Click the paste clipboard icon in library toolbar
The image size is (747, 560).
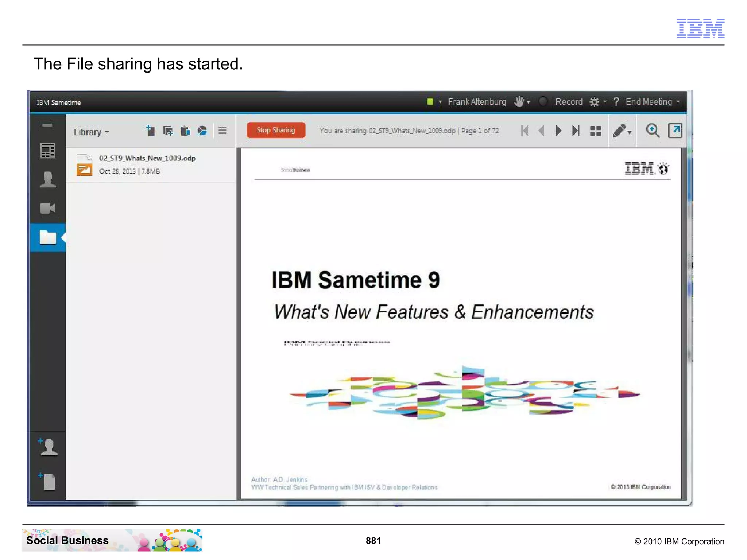pos(185,131)
